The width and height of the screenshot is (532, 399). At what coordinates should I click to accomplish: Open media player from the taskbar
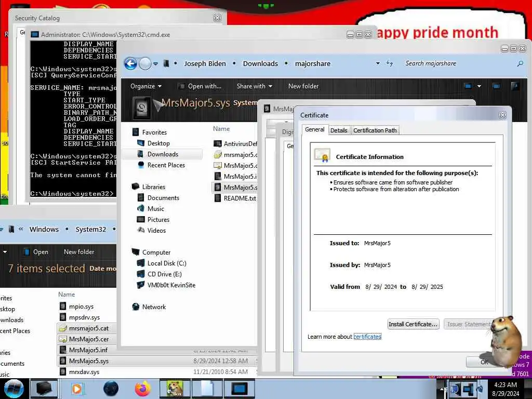click(77, 389)
